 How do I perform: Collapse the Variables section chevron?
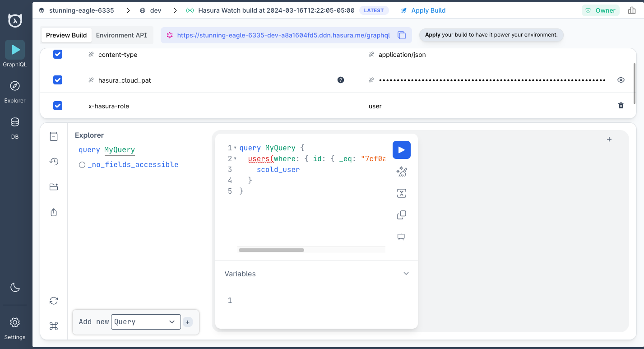coord(406,274)
